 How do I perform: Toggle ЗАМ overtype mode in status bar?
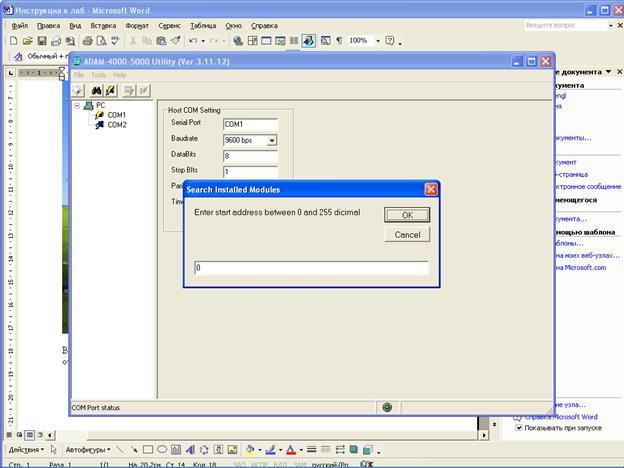[300, 464]
